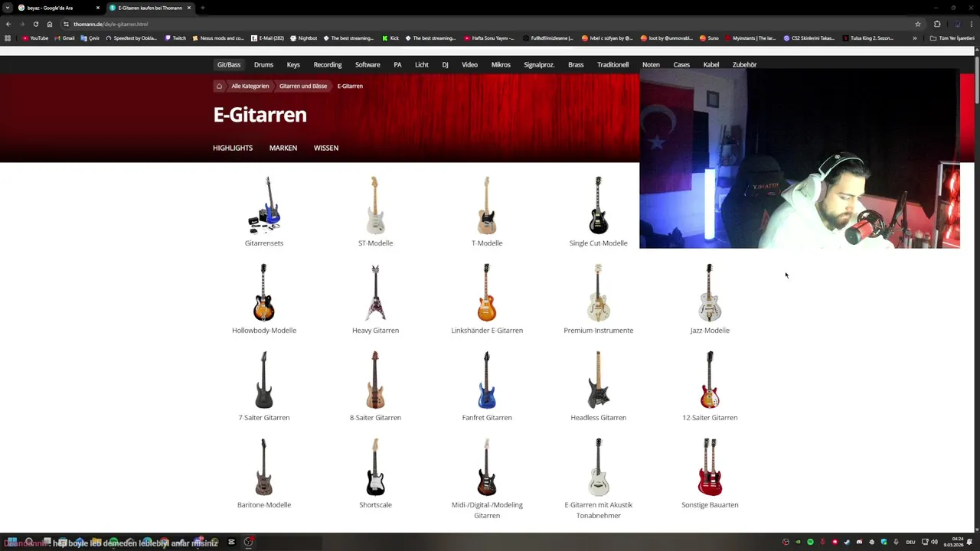The width and height of the screenshot is (980, 551).
Task: Open the browser extensions puzzle icon
Action: point(937,24)
